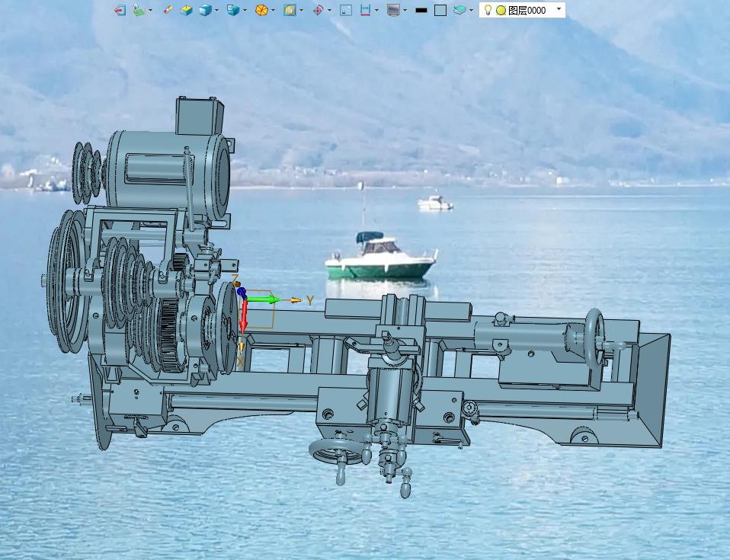Click the magnifier zoom-window icon
Screen dimensions: 730x560
pyautogui.click(x=290, y=10)
